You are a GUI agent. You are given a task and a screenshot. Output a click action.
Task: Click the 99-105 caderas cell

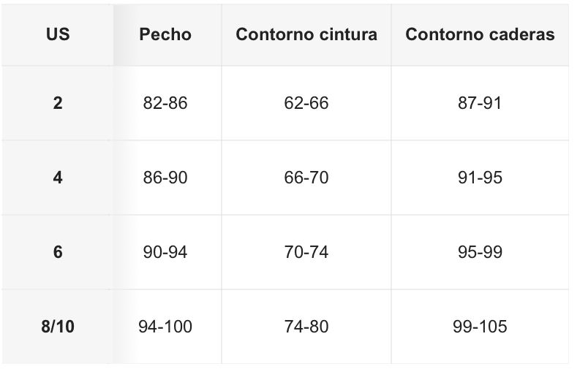click(x=480, y=327)
